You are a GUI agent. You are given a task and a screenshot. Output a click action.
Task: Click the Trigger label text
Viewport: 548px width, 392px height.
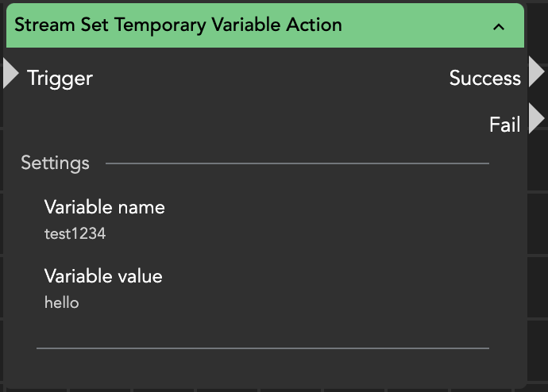60,78
